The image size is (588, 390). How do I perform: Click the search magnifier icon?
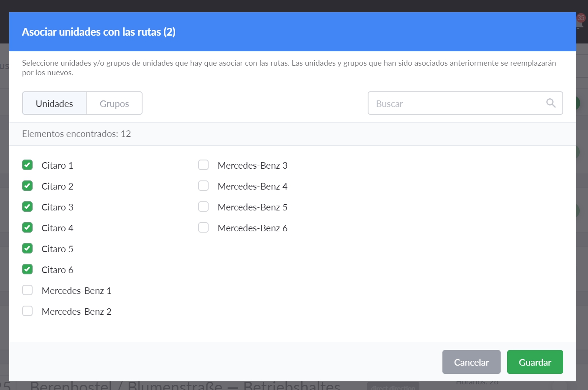click(x=551, y=103)
